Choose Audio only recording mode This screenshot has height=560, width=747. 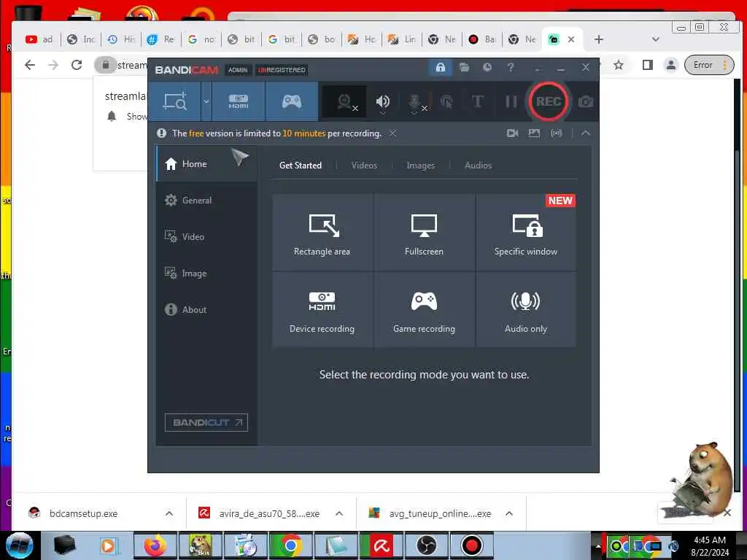526,309
